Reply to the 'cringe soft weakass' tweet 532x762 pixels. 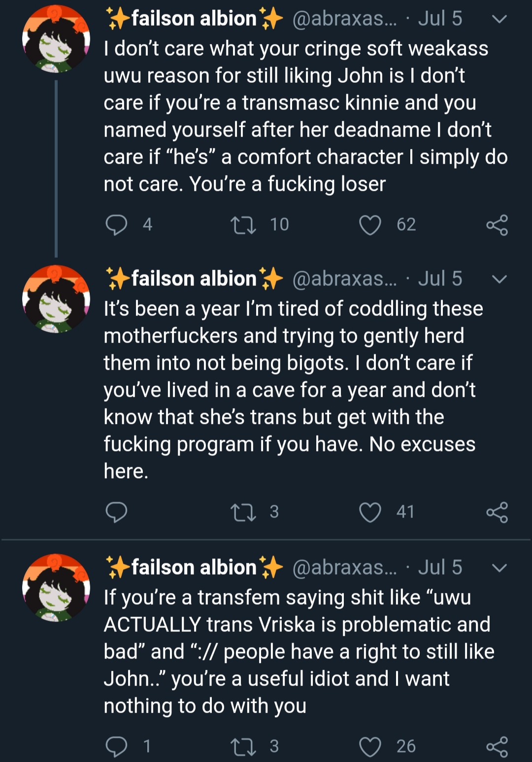(x=117, y=225)
